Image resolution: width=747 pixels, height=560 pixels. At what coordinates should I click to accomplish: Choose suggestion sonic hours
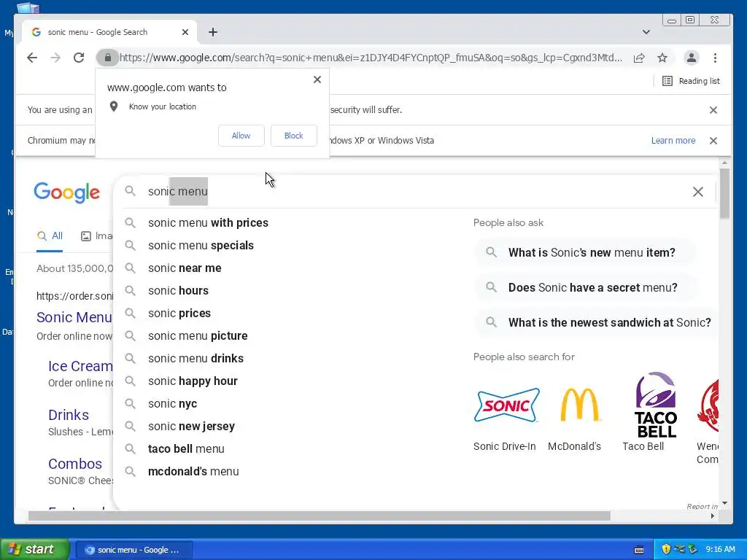178,290
